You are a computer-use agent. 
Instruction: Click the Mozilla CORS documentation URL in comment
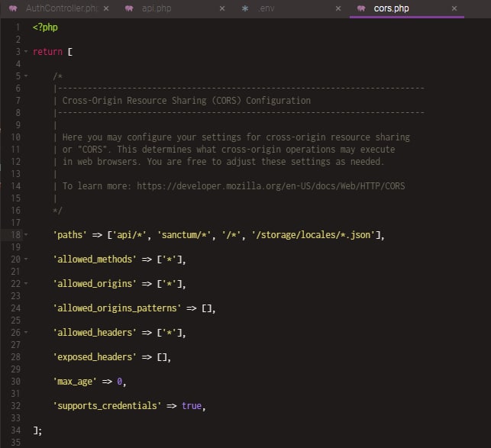[x=271, y=186]
